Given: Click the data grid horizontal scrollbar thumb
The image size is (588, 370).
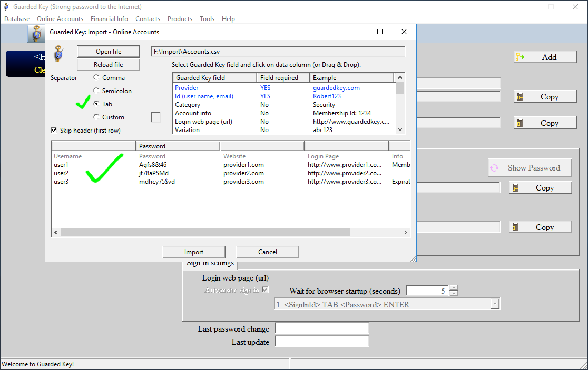Looking at the screenshot, I should coord(205,233).
